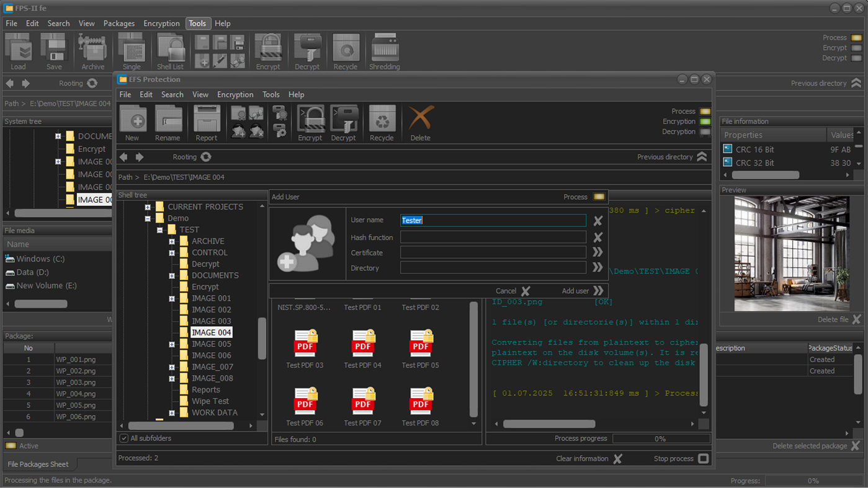Image resolution: width=868 pixels, height=488 pixels.
Task: Expand the WORK DATA folder node
Action: click(172, 413)
